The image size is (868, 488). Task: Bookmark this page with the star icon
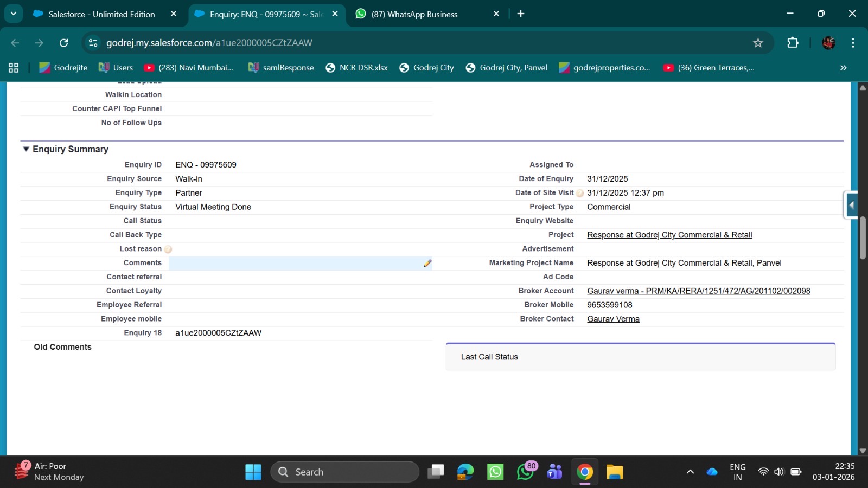pos(758,43)
